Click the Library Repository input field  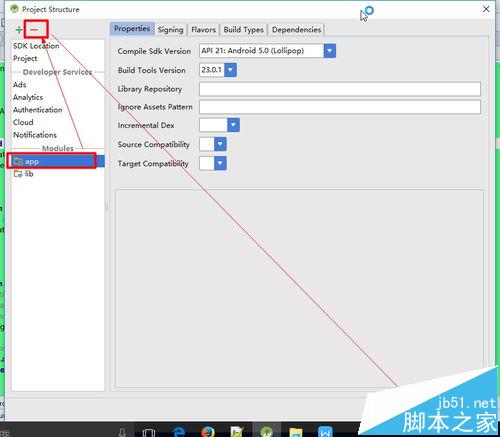(340, 89)
